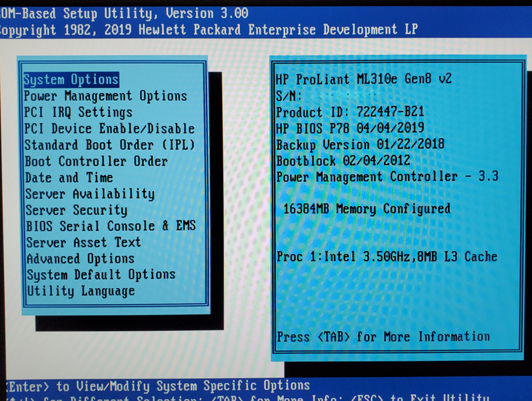Screen dimensions: 532x401
Task: Choose Utility Language entry
Action: coord(81,291)
